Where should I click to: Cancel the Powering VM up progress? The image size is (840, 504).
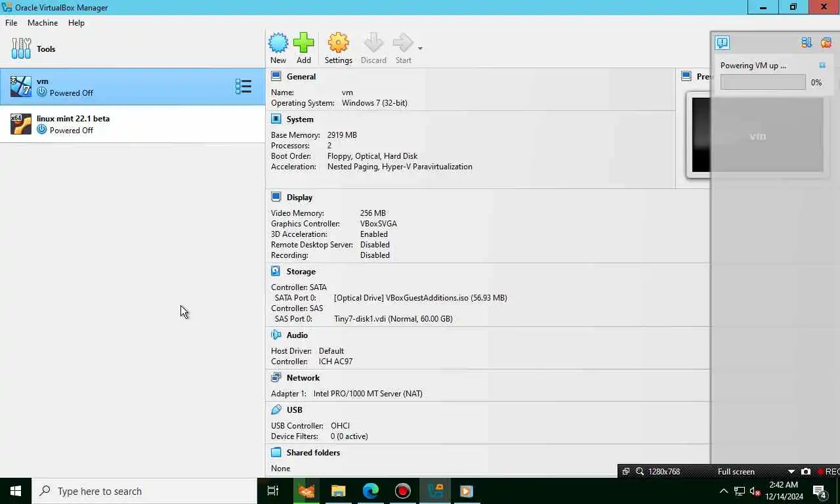pyautogui.click(x=822, y=66)
